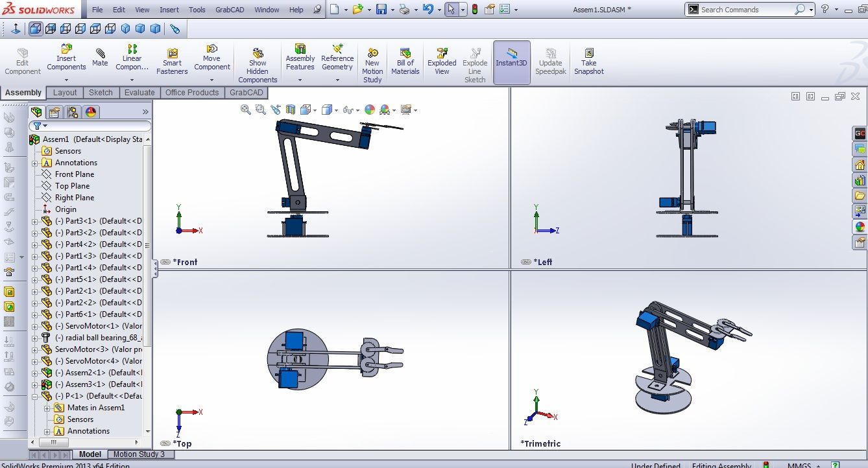868x468 pixels.
Task: Click Zoom to Fit in the viewport toolbar
Action: click(245, 109)
